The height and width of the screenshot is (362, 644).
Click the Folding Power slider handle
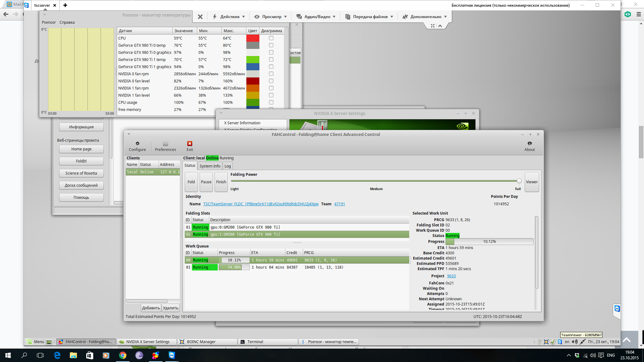pos(519,181)
